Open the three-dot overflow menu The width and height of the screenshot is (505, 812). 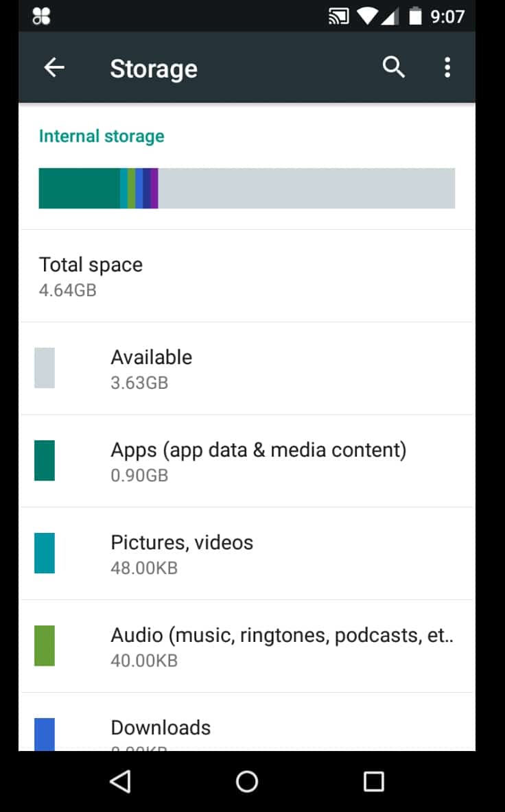[447, 67]
